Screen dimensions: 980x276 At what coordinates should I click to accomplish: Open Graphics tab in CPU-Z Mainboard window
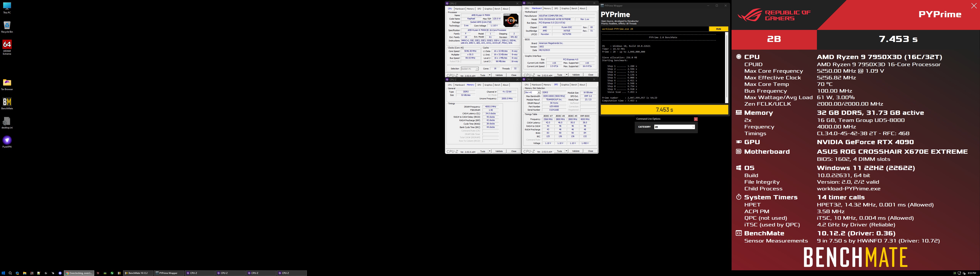click(x=565, y=8)
